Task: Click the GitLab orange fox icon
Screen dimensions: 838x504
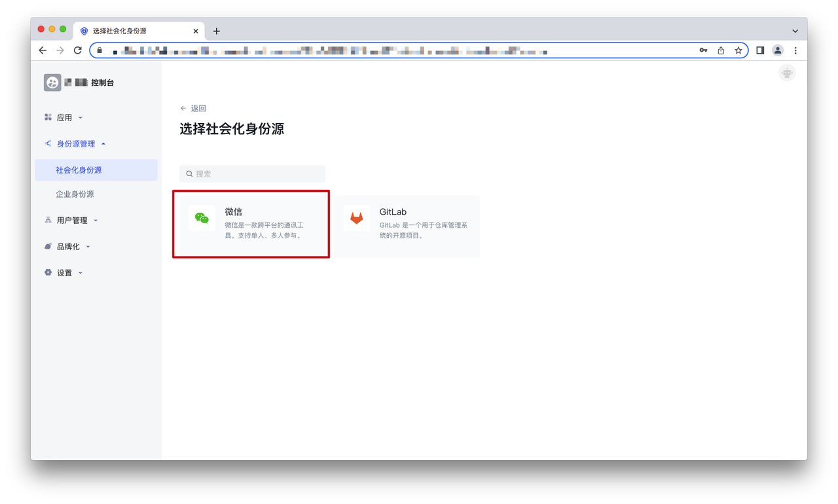Action: coord(356,218)
